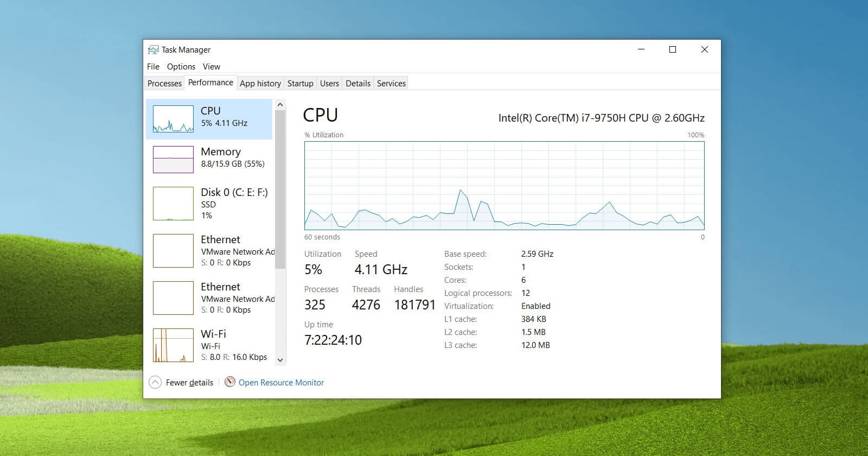This screenshot has height=456, width=868.
Task: Select the Memory mini graph thumbnail
Action: 173,159
